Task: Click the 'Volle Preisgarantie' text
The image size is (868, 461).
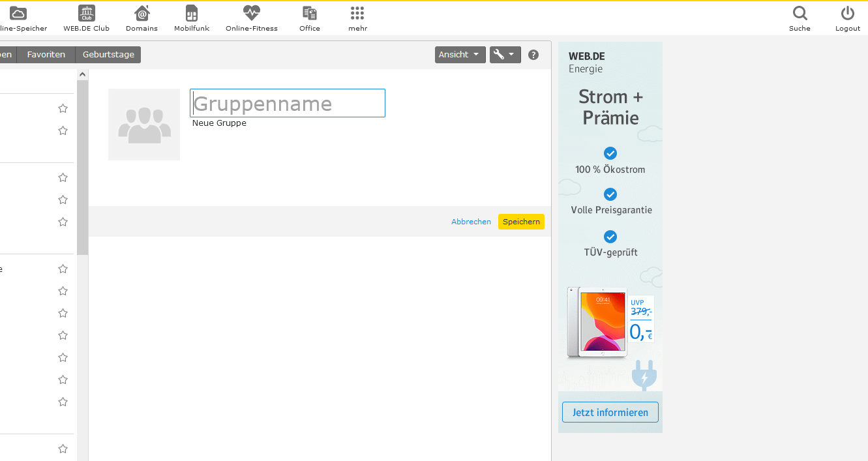Action: 611,210
